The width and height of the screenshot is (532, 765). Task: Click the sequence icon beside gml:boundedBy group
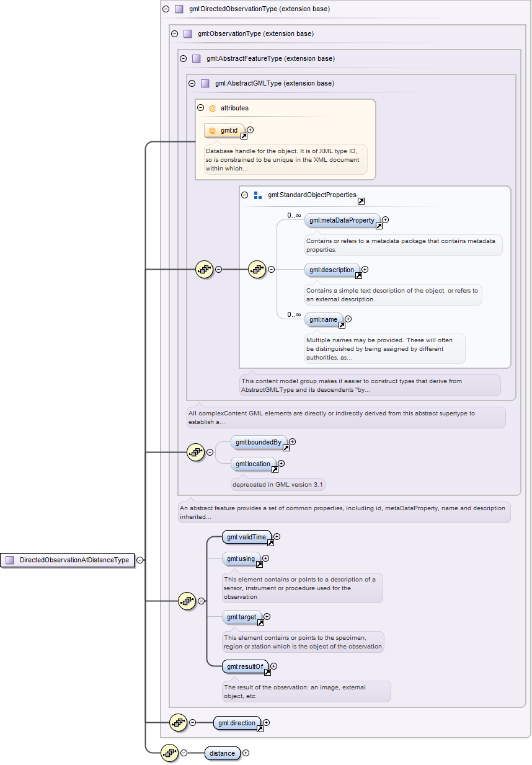(196, 452)
